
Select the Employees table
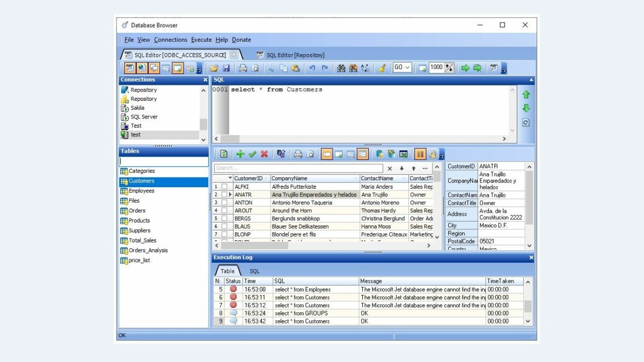141,191
